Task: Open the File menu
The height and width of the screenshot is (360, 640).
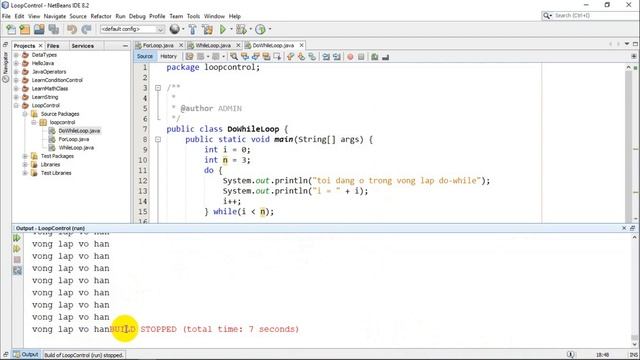Action: coord(6,16)
